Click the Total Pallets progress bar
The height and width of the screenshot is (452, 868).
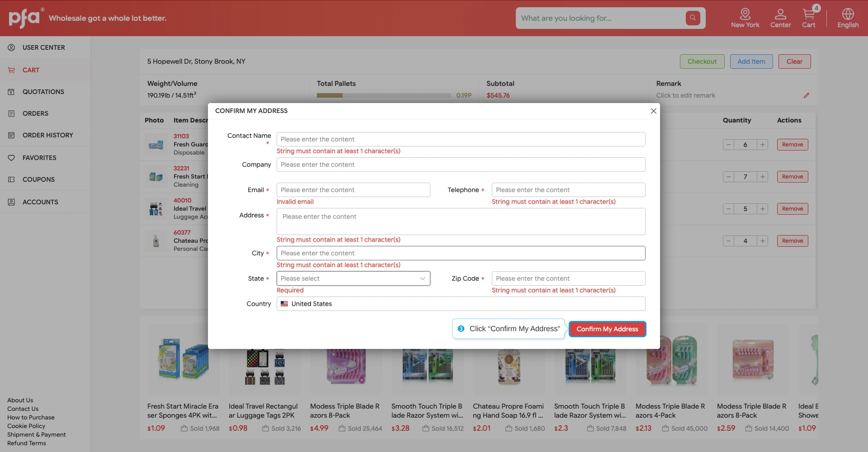384,95
